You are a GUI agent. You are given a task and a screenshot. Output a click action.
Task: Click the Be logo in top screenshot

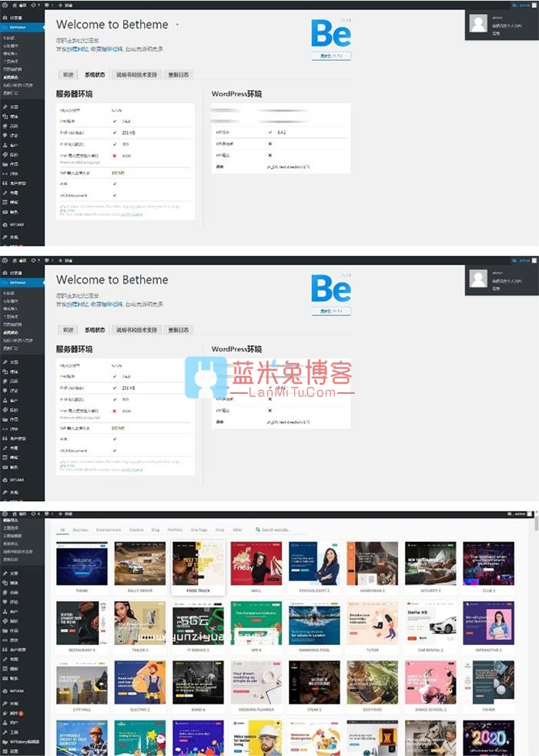(x=331, y=33)
